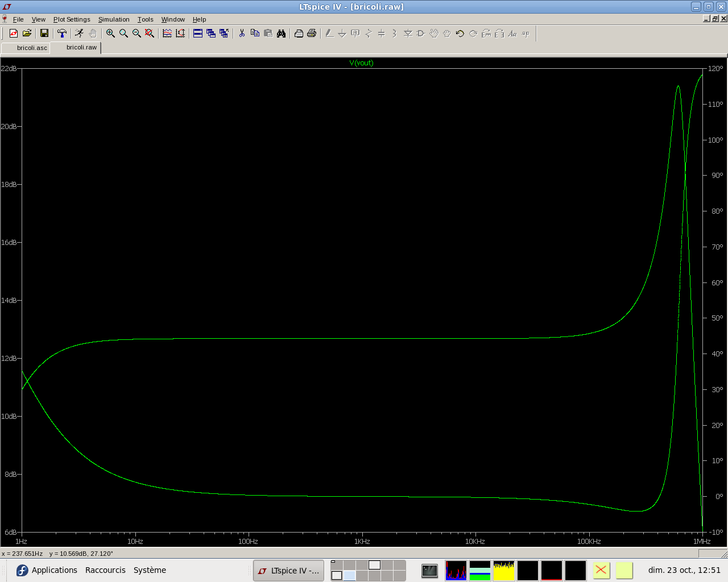Select the Zoom In magnifier icon
The height and width of the screenshot is (582, 728).
point(110,34)
